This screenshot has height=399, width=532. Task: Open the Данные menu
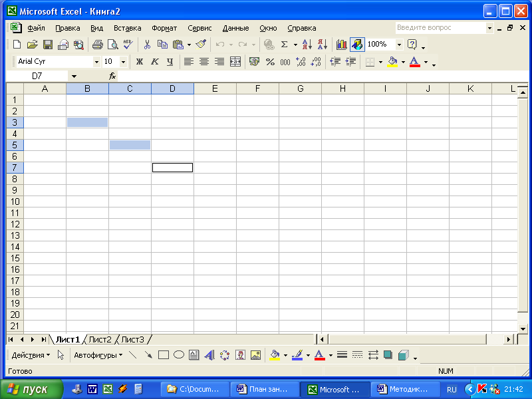[x=235, y=28]
